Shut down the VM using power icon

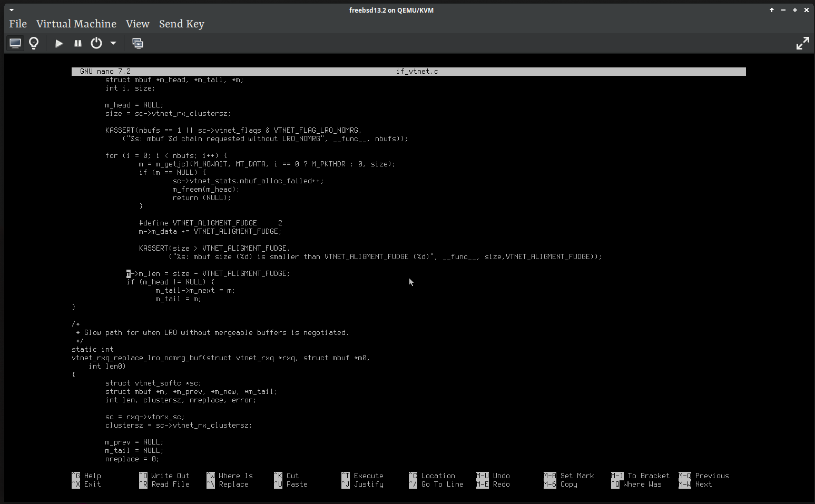pos(96,43)
